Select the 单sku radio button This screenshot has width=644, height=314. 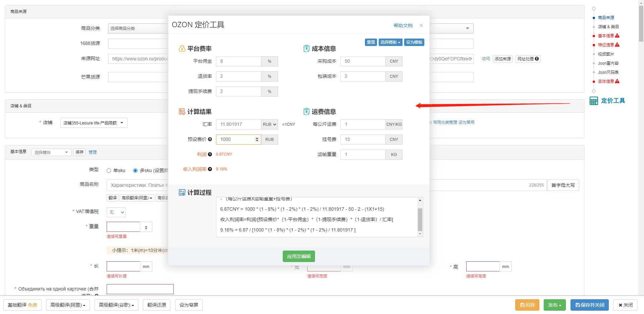tap(109, 171)
